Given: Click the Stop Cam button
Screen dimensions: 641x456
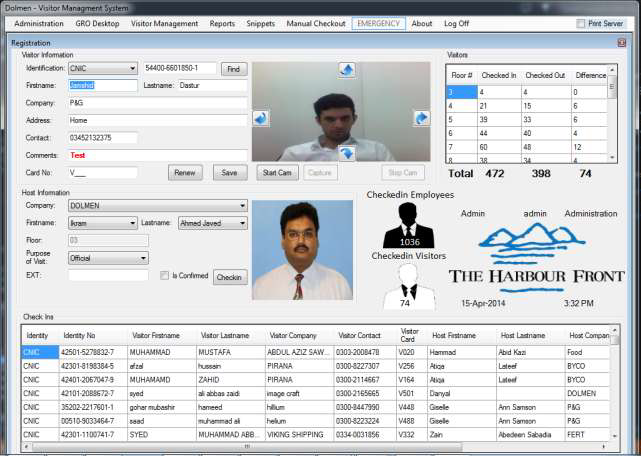Looking at the screenshot, I should click(x=403, y=173).
